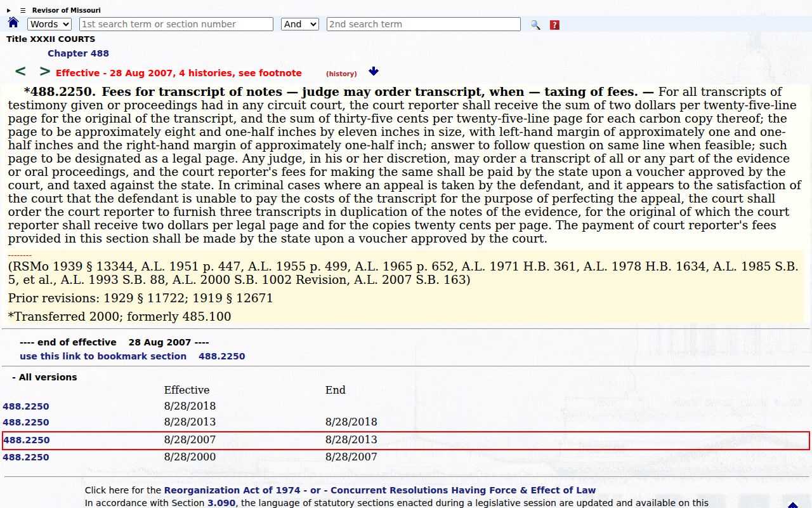Screen dimensions: 812x508
Task: Click the End column header
Action: coord(336,390)
